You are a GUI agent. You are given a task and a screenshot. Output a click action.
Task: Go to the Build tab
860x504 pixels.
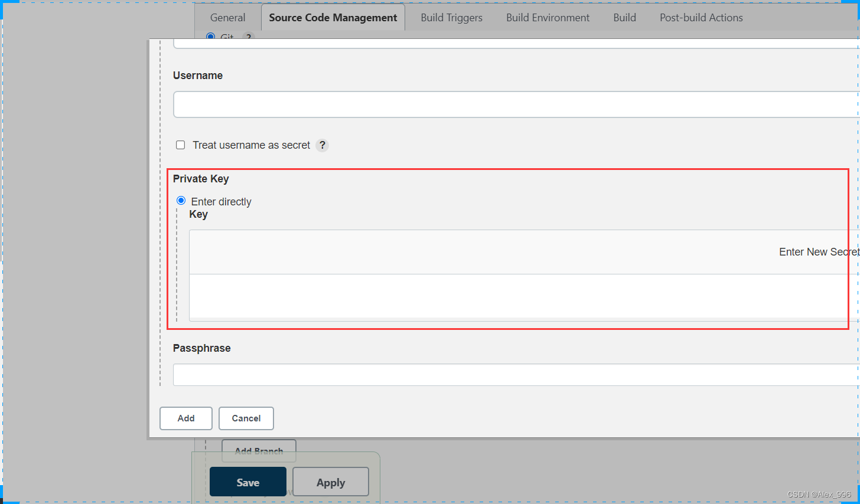624,18
